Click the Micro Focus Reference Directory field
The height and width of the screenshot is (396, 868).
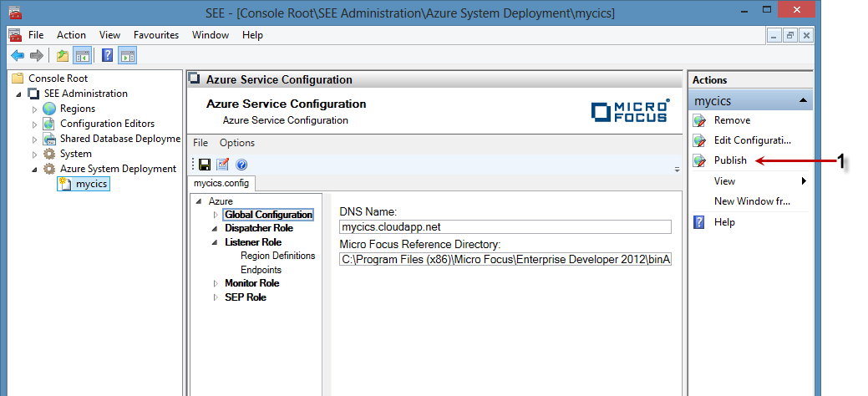tap(505, 259)
